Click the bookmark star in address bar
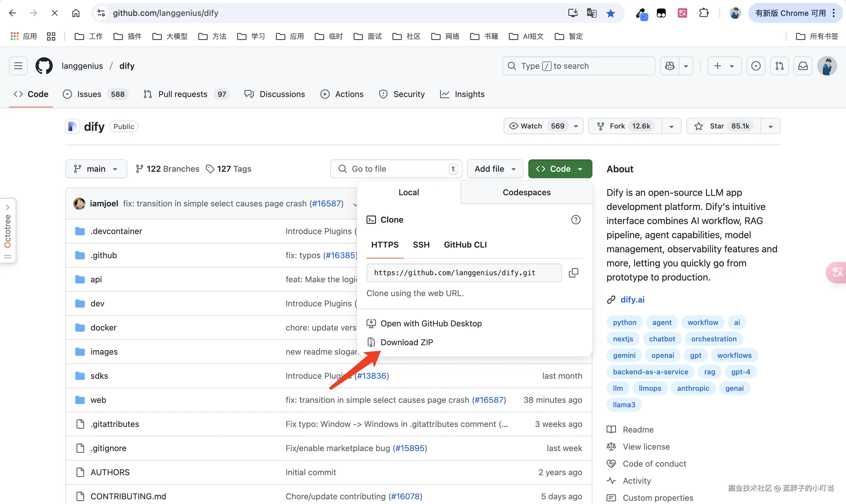Viewport: 846px width, 504px height. tap(611, 13)
